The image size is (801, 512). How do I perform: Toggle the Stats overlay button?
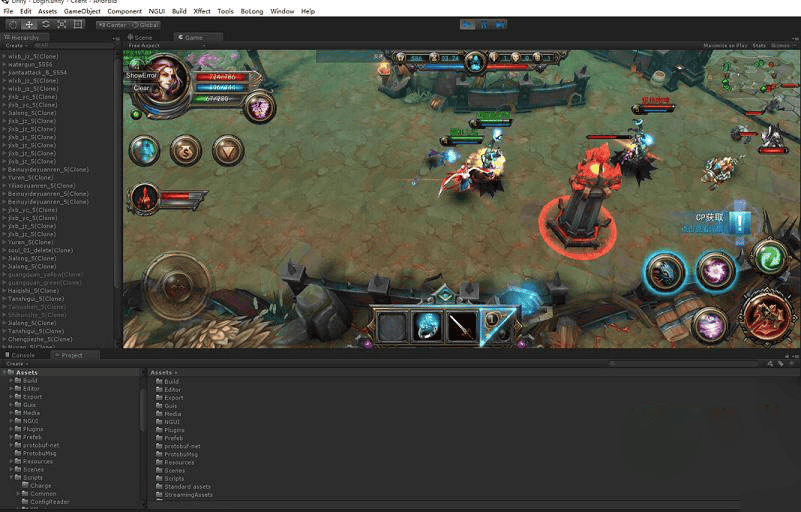point(759,45)
